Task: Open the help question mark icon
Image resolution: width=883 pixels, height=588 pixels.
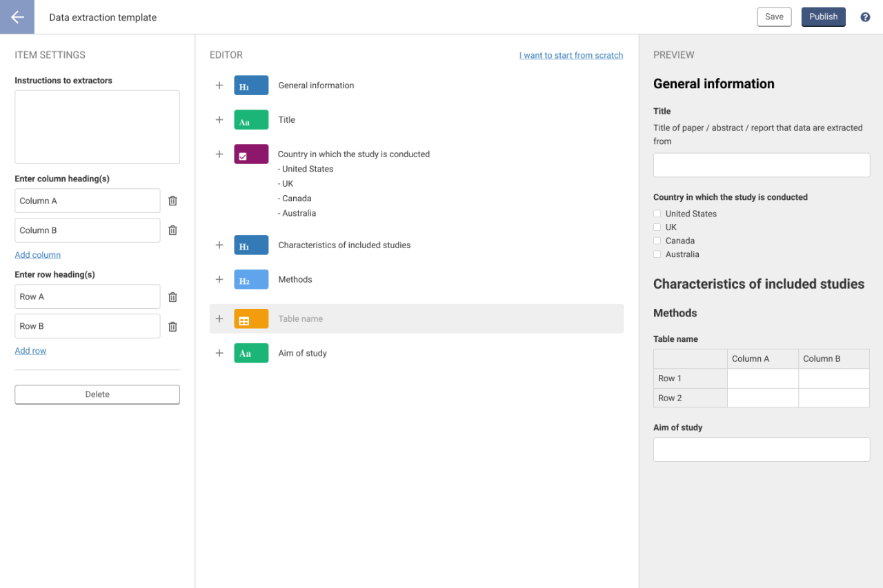Action: coord(865,17)
